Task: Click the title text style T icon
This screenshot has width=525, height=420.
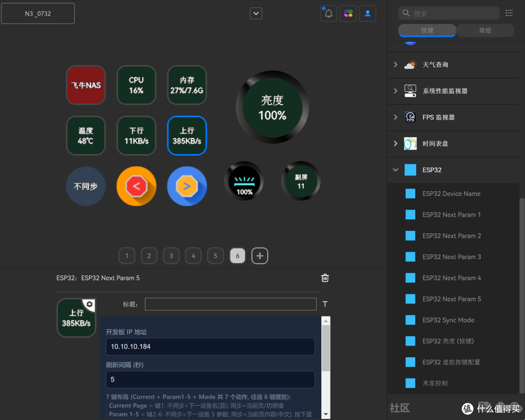Action: tap(325, 304)
